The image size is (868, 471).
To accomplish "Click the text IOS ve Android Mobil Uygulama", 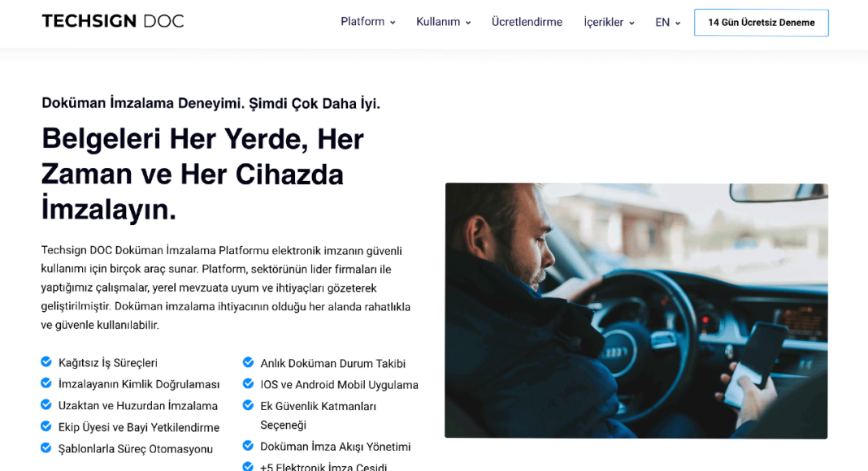I will click(x=340, y=385).
